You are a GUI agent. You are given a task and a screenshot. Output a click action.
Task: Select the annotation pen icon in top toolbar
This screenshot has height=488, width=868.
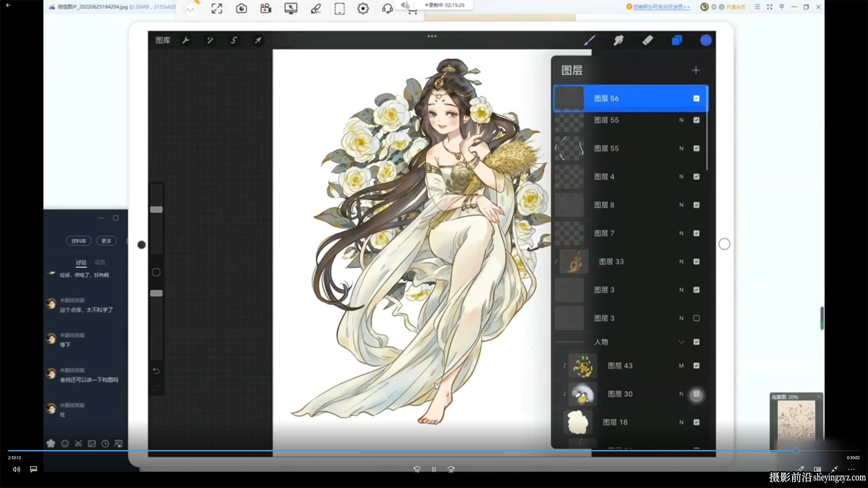click(x=316, y=9)
